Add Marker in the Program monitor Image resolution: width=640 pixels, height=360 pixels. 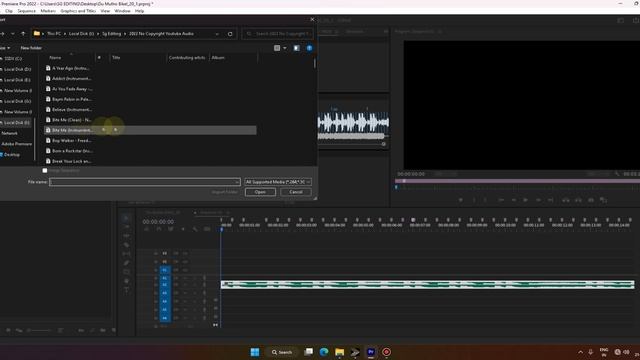click(461, 200)
